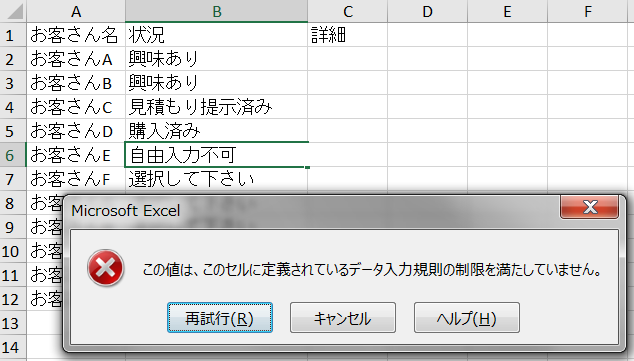Close the Microsoft Excel error dialog
The height and width of the screenshot is (361, 634).
point(590,207)
